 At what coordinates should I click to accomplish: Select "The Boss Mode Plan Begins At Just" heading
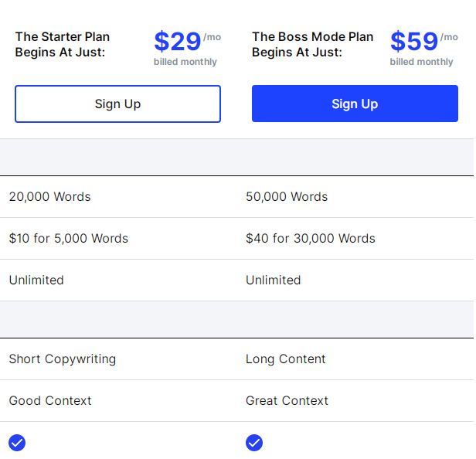coord(312,44)
